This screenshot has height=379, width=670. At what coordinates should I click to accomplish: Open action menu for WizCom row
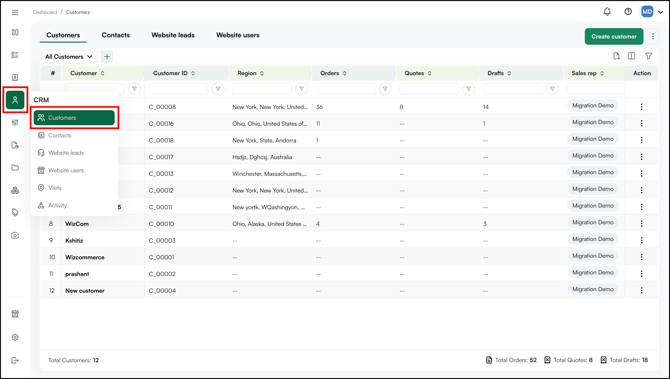tap(641, 223)
